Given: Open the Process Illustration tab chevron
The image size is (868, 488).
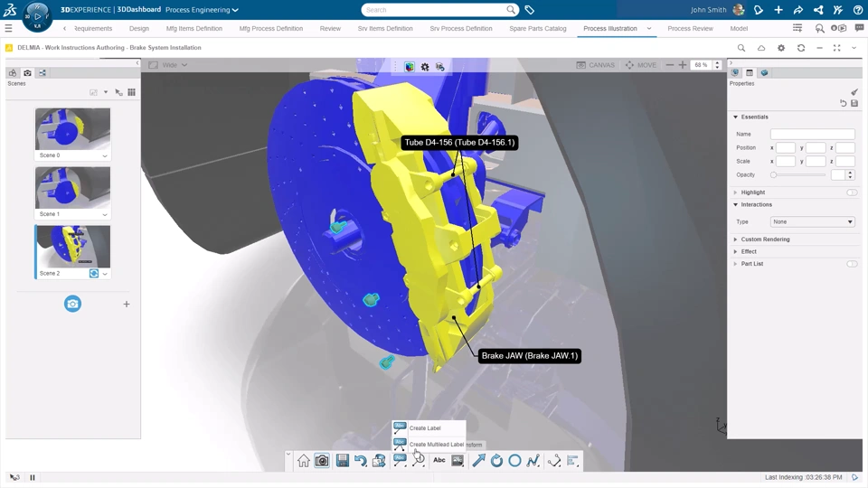Looking at the screenshot, I should click(649, 28).
